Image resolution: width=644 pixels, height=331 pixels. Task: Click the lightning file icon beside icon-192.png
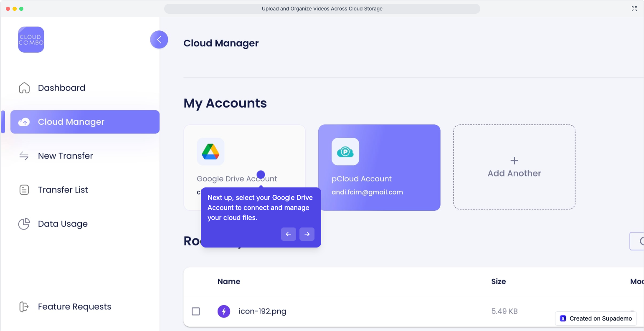tap(224, 311)
